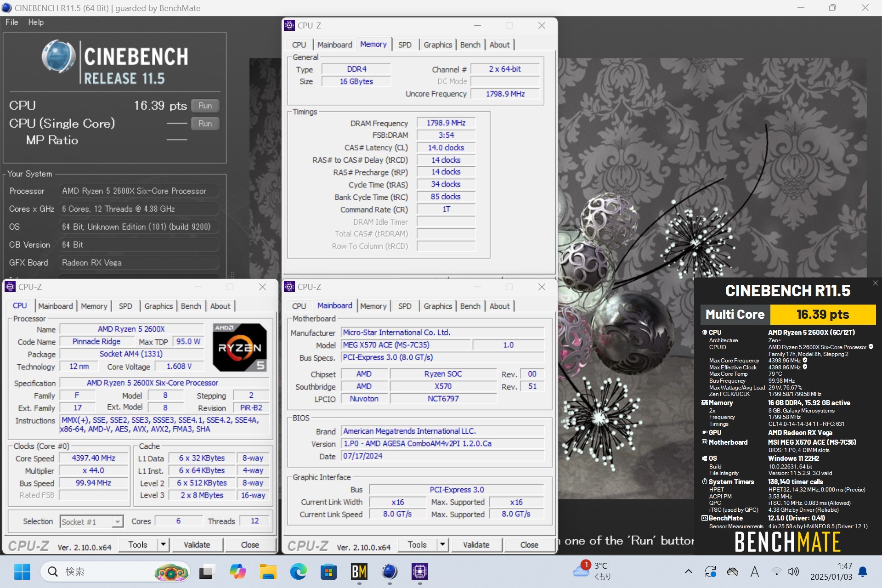
Task: Open the Windows Start menu
Action: [x=22, y=571]
